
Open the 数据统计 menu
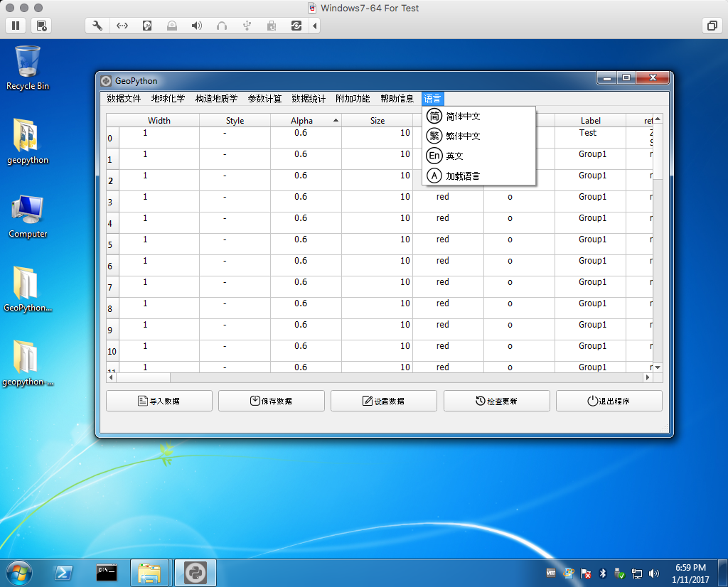[x=309, y=98]
